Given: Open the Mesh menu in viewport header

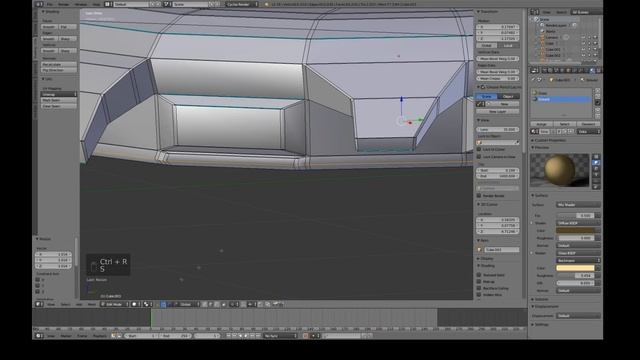Looking at the screenshot, I should coord(92,304).
